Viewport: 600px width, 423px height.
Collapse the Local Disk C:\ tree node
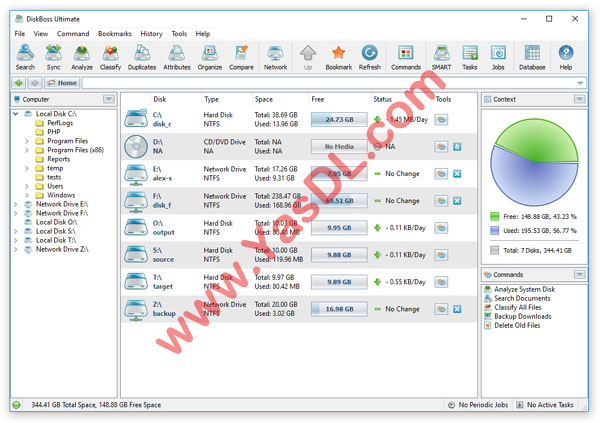(16, 114)
